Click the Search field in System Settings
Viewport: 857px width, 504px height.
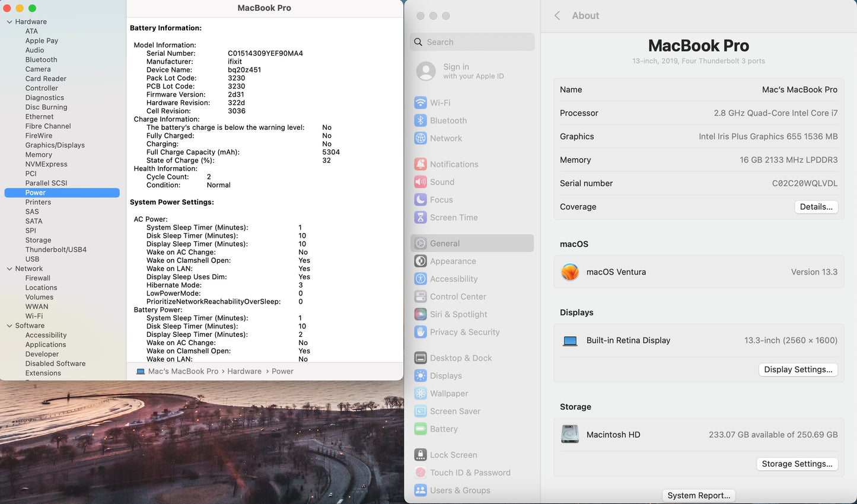pos(471,42)
